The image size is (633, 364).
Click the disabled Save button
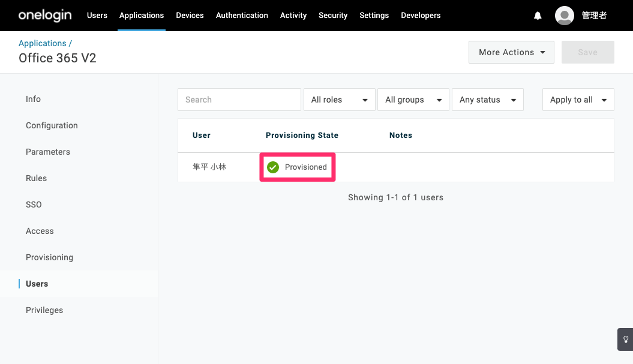588,52
